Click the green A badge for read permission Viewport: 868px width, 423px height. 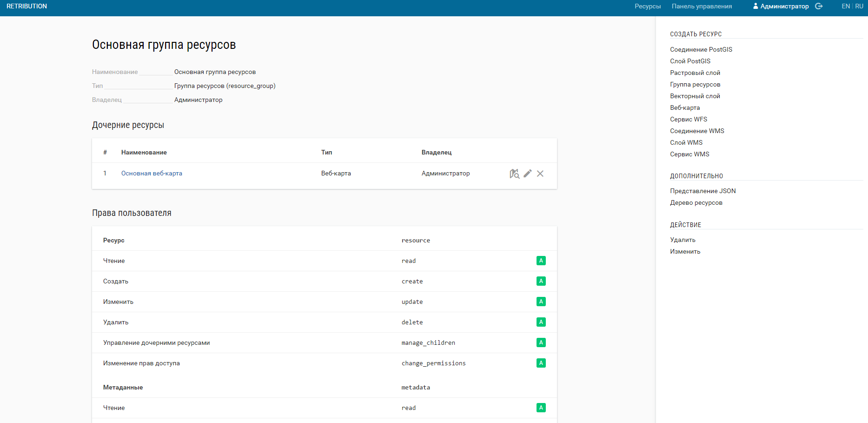click(x=541, y=261)
